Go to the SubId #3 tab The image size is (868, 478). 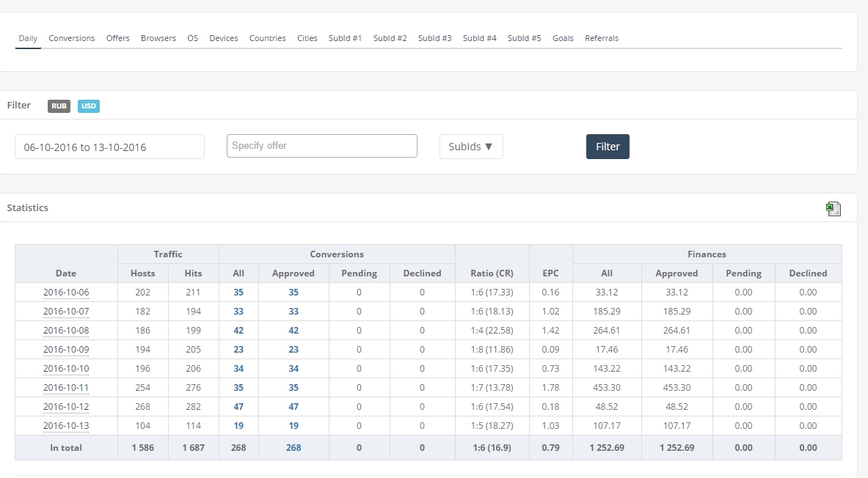pyautogui.click(x=435, y=38)
